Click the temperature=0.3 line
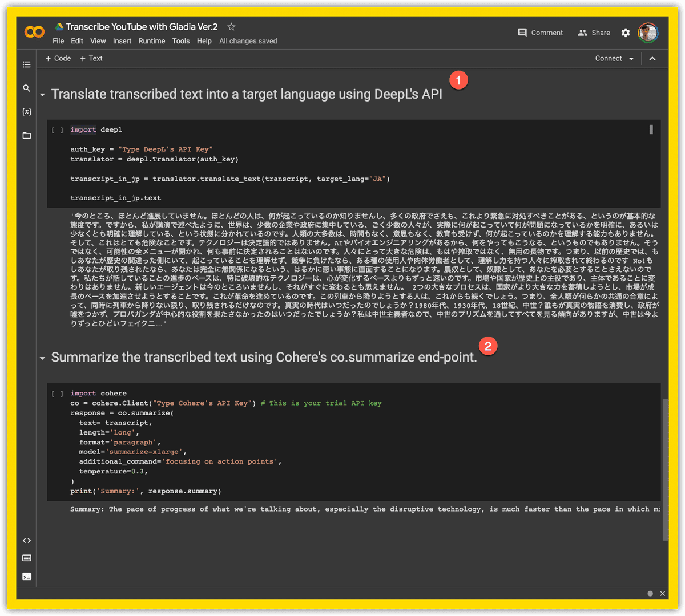 tap(114, 471)
